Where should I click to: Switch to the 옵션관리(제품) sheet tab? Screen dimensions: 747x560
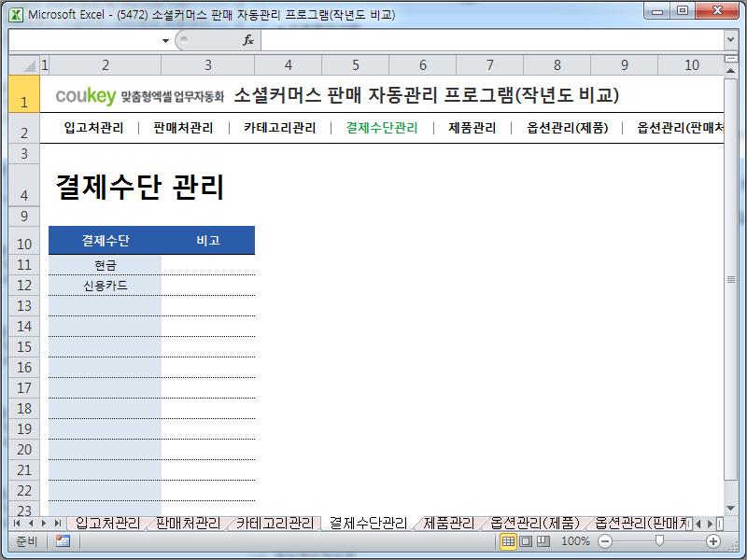click(535, 523)
